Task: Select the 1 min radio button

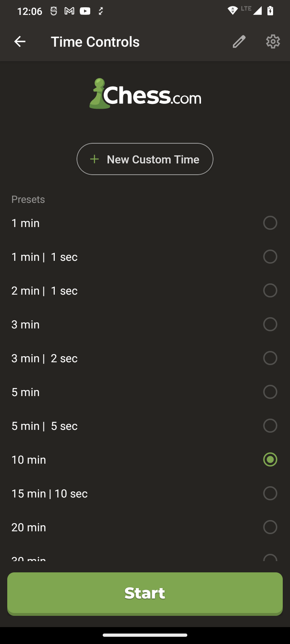Action: 270,223
